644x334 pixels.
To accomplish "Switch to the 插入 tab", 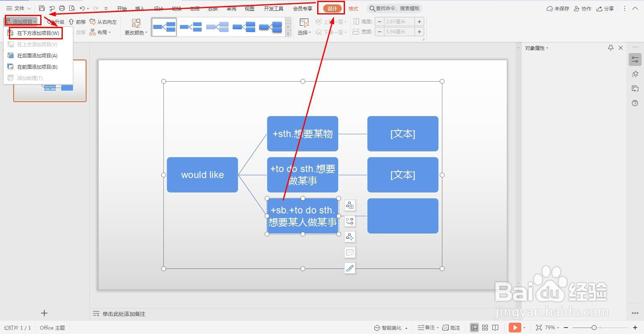I will click(x=140, y=8).
